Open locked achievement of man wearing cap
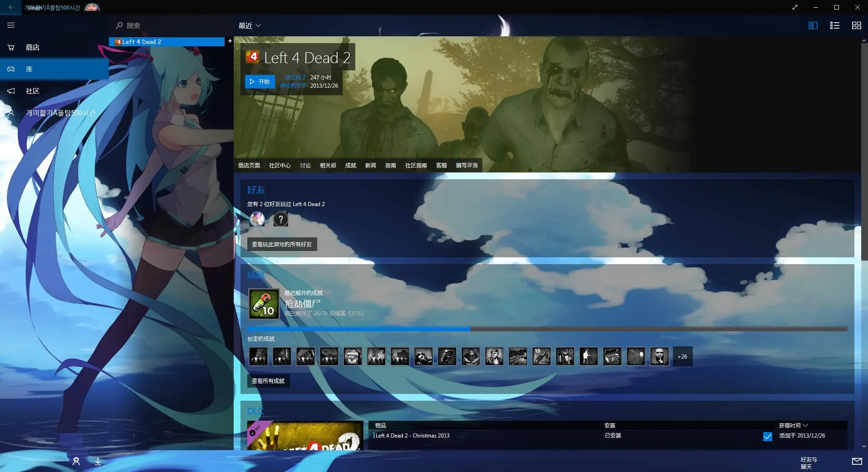The height and width of the screenshot is (472, 868). pos(494,356)
